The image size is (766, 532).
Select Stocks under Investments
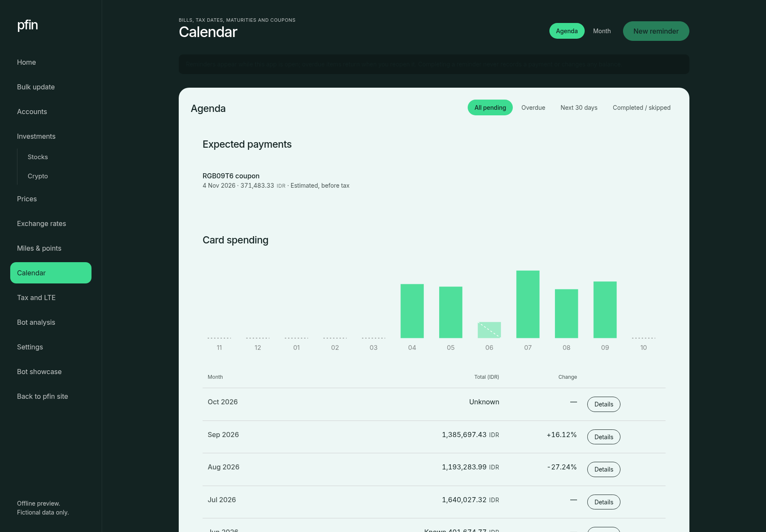[x=38, y=157]
